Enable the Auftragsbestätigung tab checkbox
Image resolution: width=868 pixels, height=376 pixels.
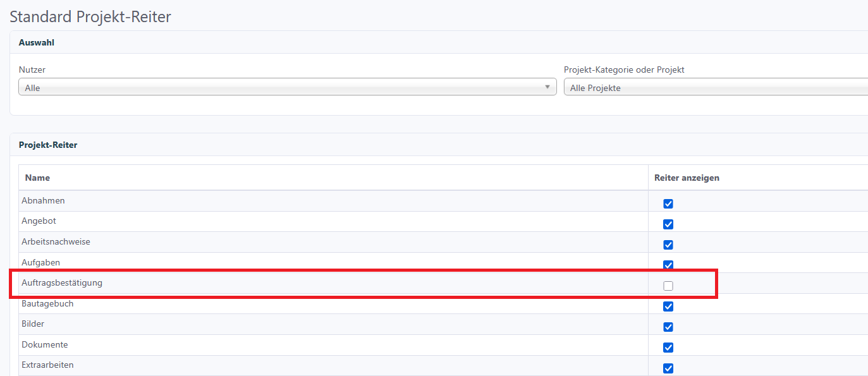point(668,286)
